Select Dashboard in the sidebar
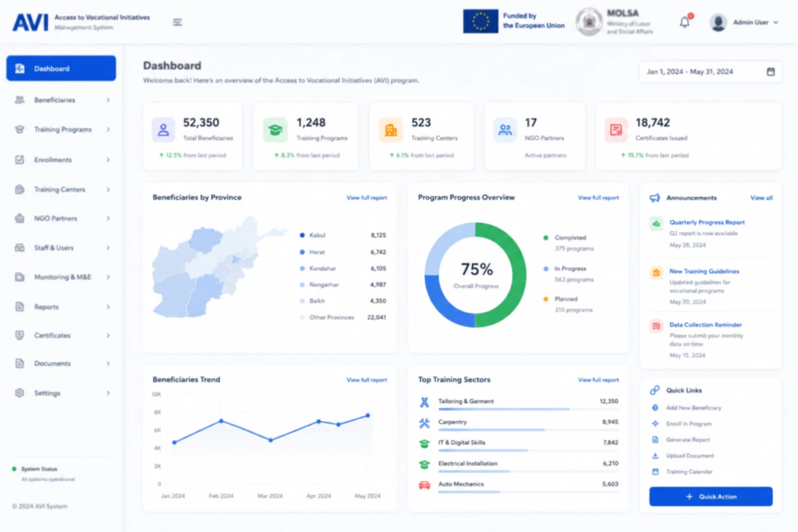Image resolution: width=798 pixels, height=532 pixels. pyautogui.click(x=61, y=69)
